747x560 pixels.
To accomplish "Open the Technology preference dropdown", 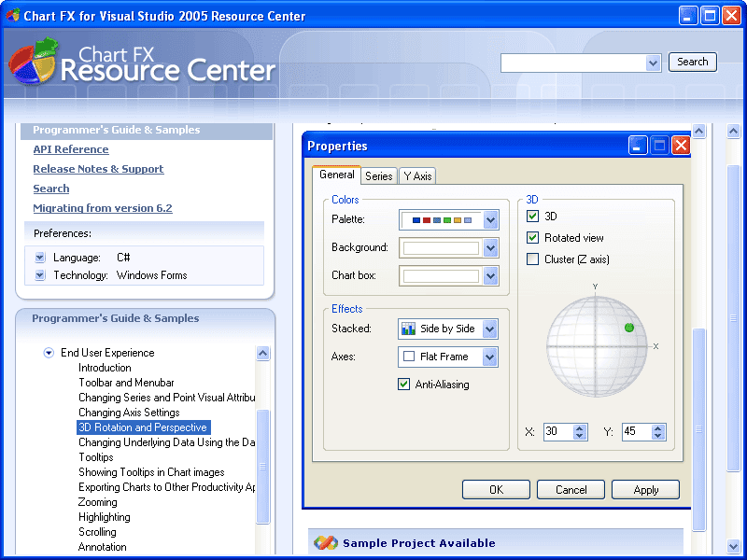I will point(40,275).
